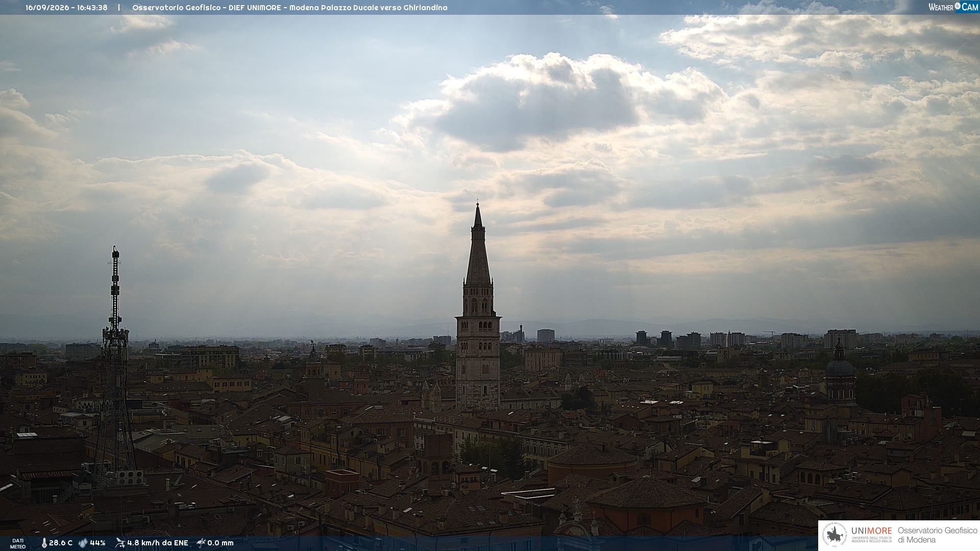Click the 4.8 km/h da ENE wind reading
The width and height of the screenshot is (980, 551).
[x=158, y=543]
